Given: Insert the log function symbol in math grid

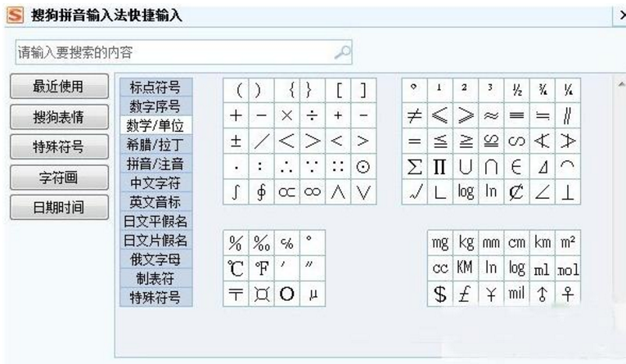Looking at the screenshot, I should 465,192.
